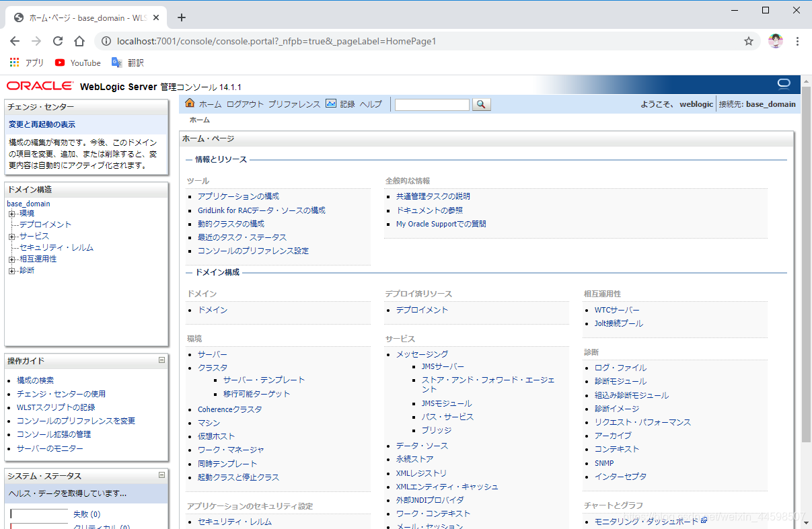Viewport: 812px width, 529px height.
Task: Open the マシン link
Action: pos(209,423)
